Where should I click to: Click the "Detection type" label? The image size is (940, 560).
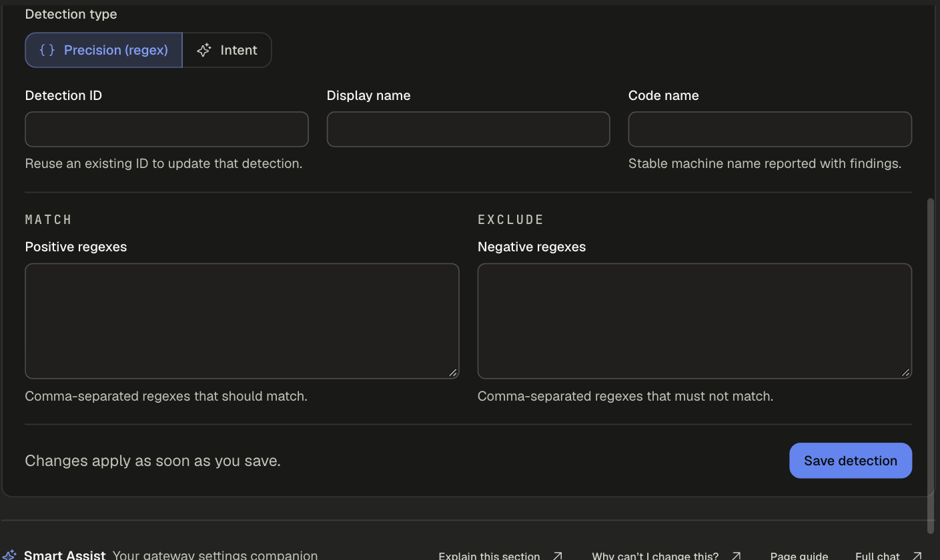[x=71, y=14]
